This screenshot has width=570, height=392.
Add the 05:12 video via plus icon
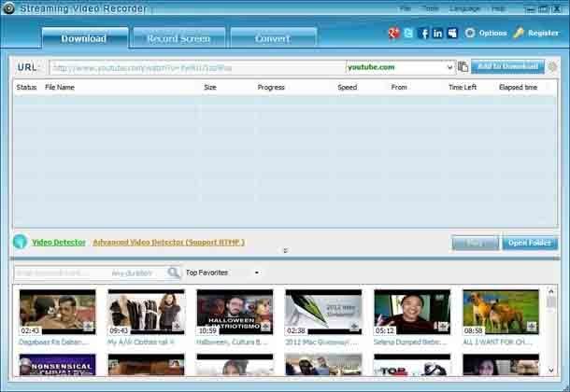443,327
